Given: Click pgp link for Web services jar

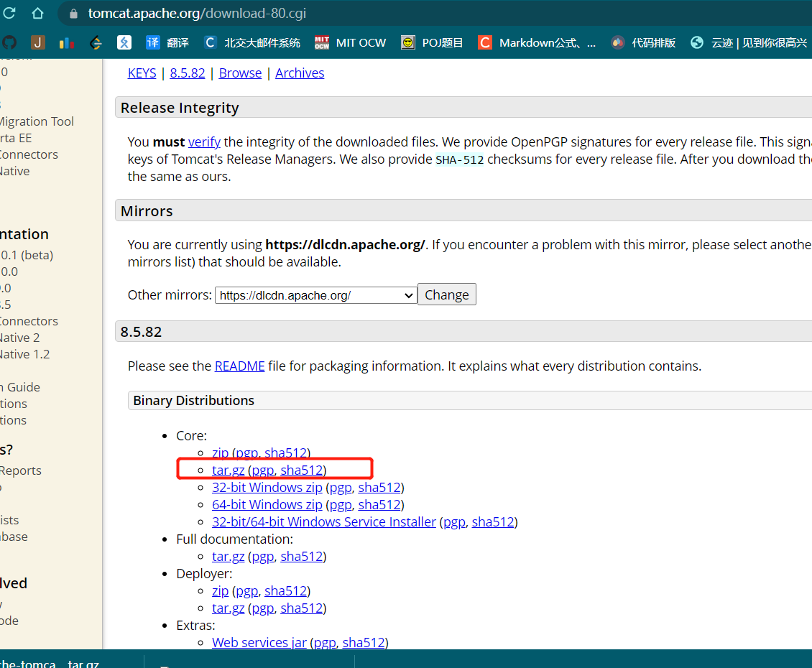Looking at the screenshot, I should click(325, 643).
